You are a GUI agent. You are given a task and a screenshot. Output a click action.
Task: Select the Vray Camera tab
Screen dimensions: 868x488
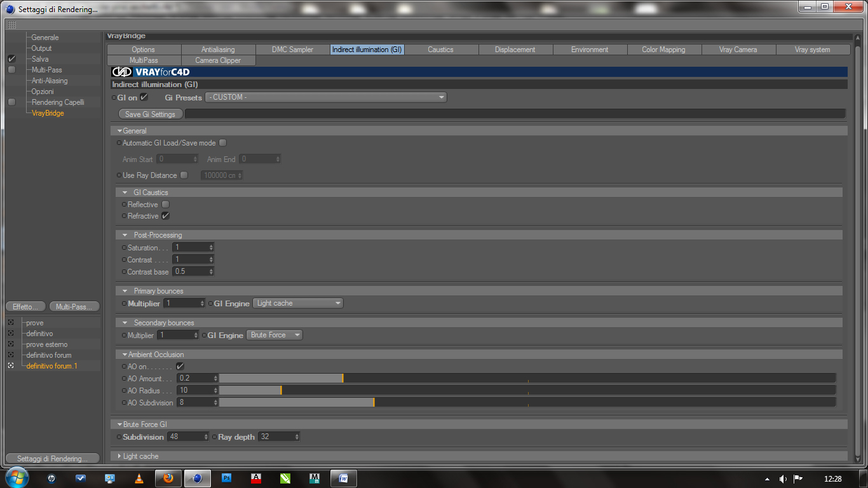pos(738,50)
